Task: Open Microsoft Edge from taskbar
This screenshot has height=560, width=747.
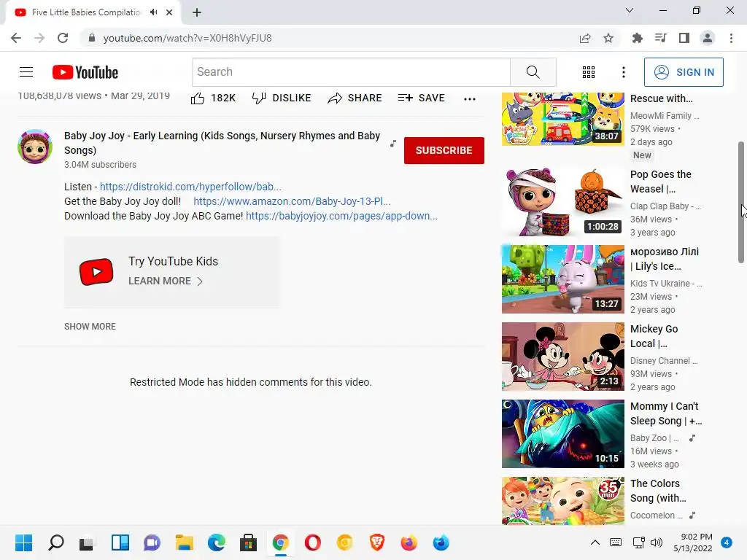Action: 216,542
